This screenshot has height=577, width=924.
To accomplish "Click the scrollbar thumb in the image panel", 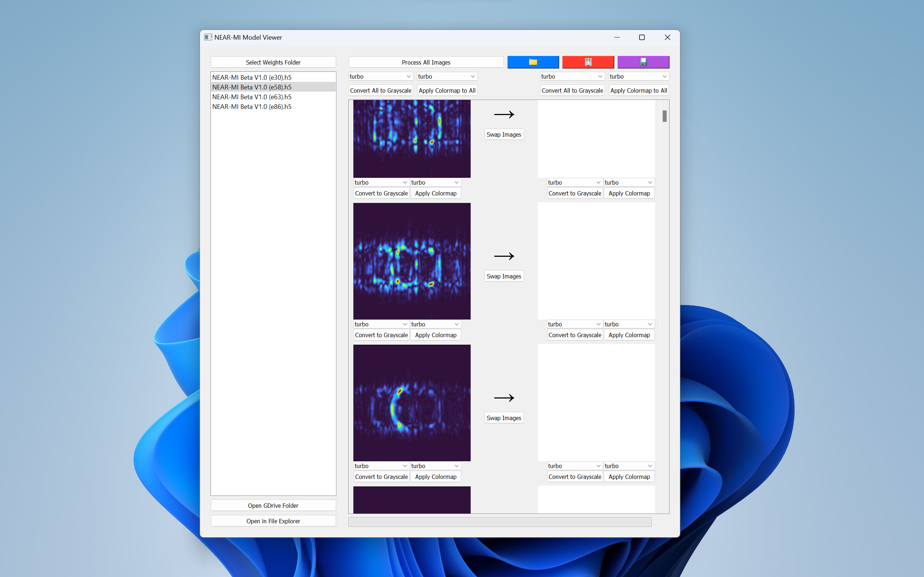I will (664, 116).
